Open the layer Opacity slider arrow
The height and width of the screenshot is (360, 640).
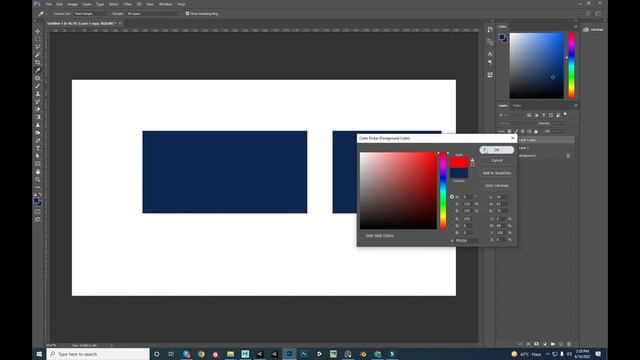click(x=564, y=123)
